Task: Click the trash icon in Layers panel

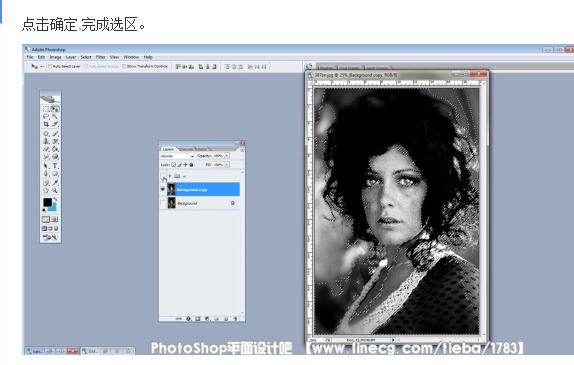Action: click(x=235, y=319)
